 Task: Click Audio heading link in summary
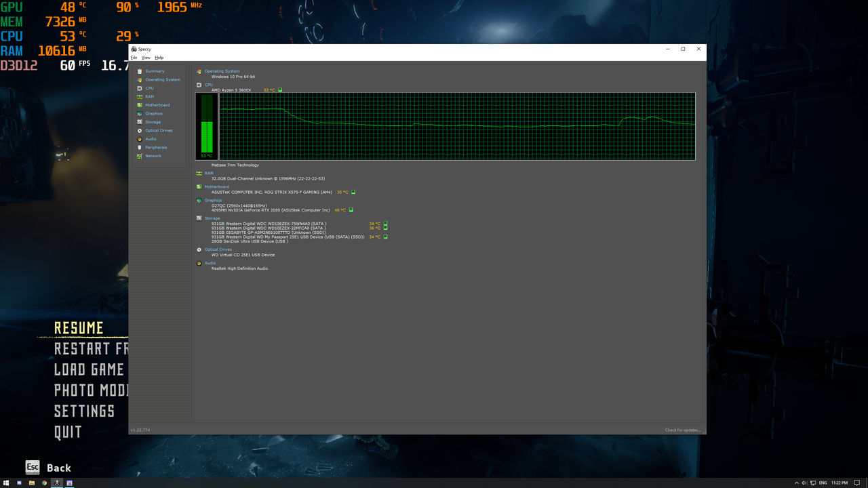coord(210,263)
